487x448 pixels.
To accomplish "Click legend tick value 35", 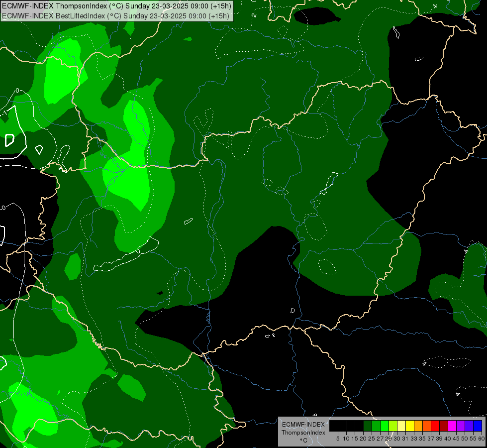I will [x=422, y=439].
